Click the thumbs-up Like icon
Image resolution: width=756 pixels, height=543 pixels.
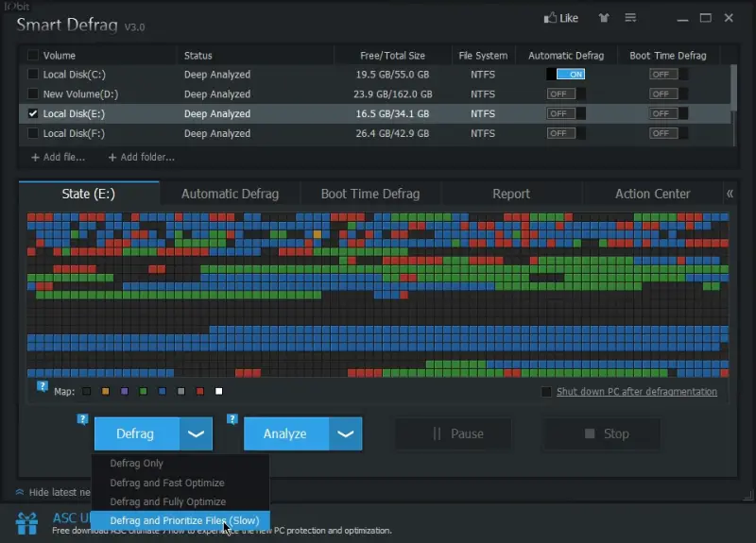pos(550,18)
